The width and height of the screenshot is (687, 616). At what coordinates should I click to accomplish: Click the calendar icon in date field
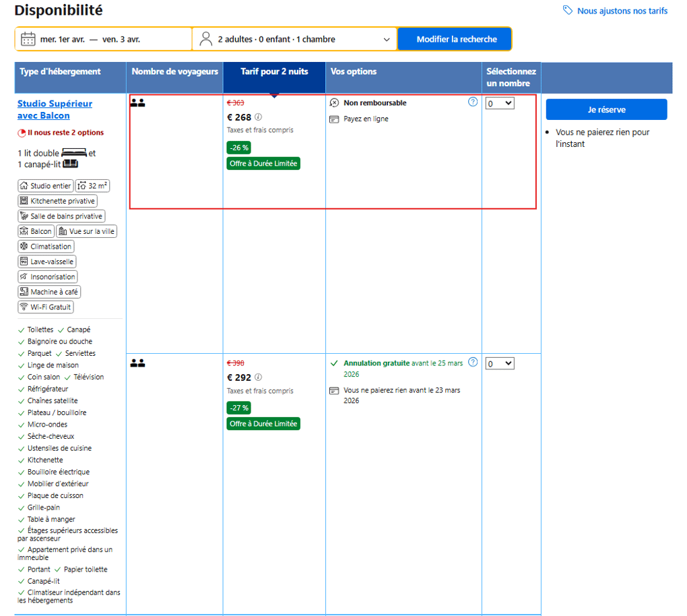point(28,39)
